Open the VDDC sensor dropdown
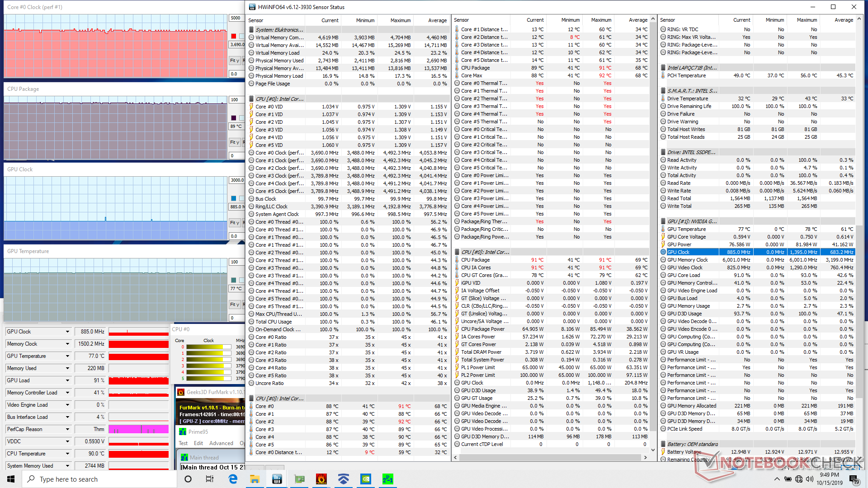Viewport: 868px width, 488px height. click(x=67, y=441)
